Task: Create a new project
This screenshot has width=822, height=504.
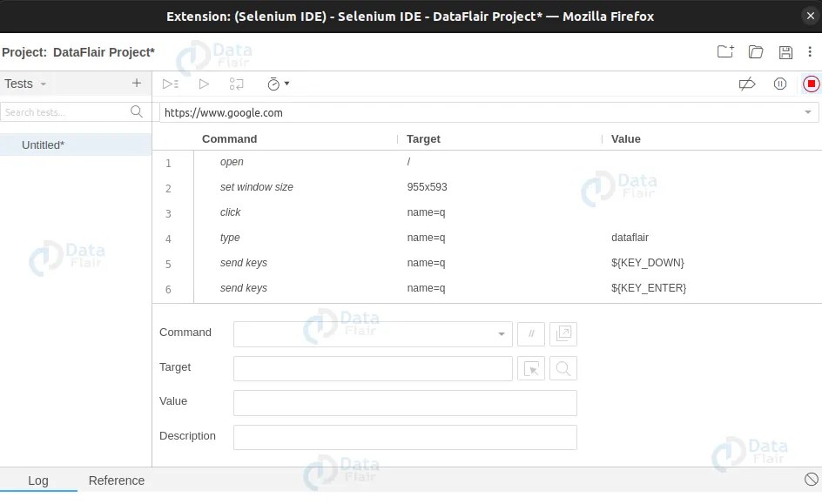Action: (x=724, y=51)
